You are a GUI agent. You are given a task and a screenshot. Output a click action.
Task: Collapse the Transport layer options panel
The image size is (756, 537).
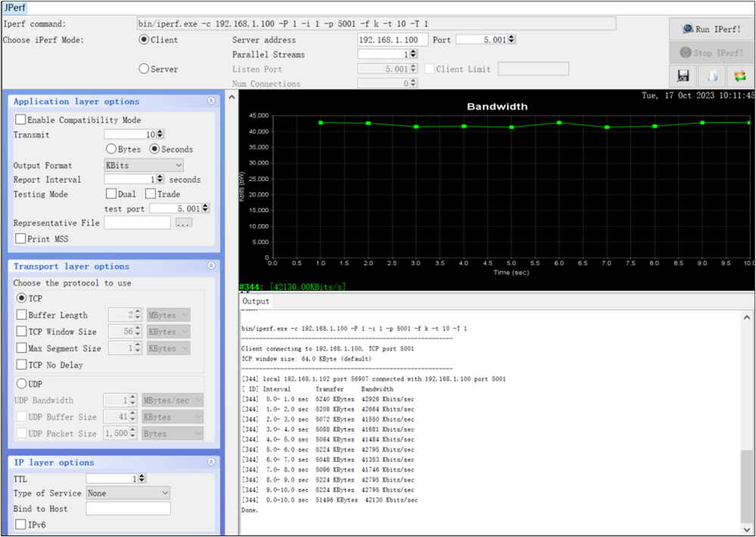coord(211,266)
